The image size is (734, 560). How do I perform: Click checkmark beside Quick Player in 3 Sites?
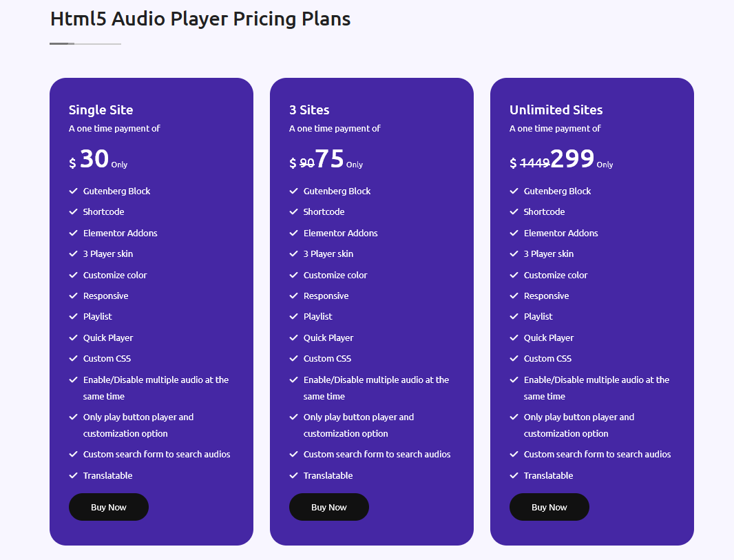293,338
